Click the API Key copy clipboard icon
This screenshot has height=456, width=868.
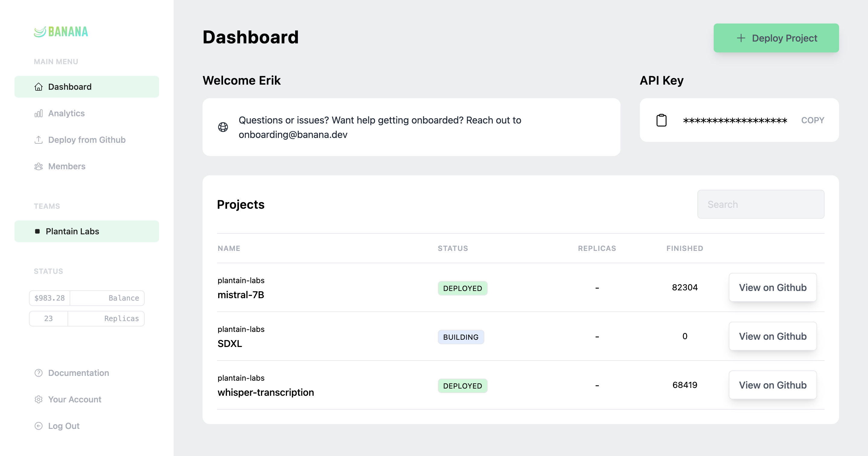click(x=661, y=120)
